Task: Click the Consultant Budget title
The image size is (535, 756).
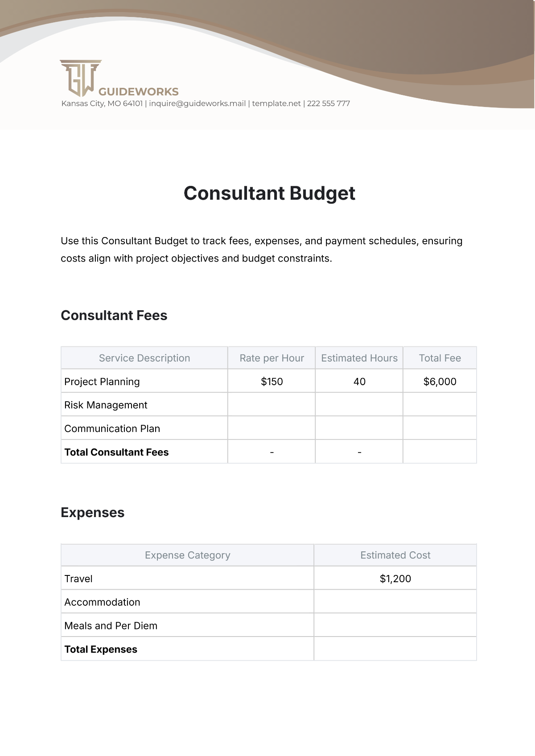Action: tap(269, 193)
